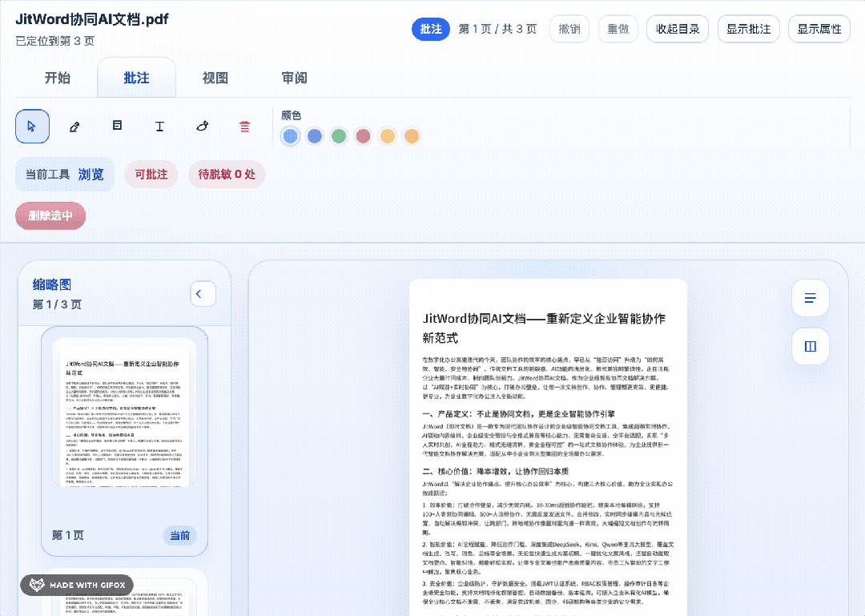
Task: Click the 颜色 label
Action: click(291, 115)
